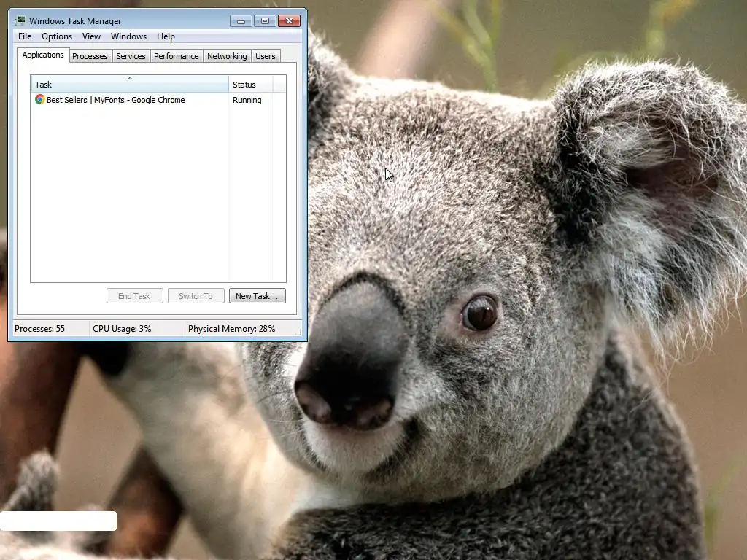Viewport: 747px width, 560px height.
Task: Switch to the Networking tab
Action: (227, 56)
